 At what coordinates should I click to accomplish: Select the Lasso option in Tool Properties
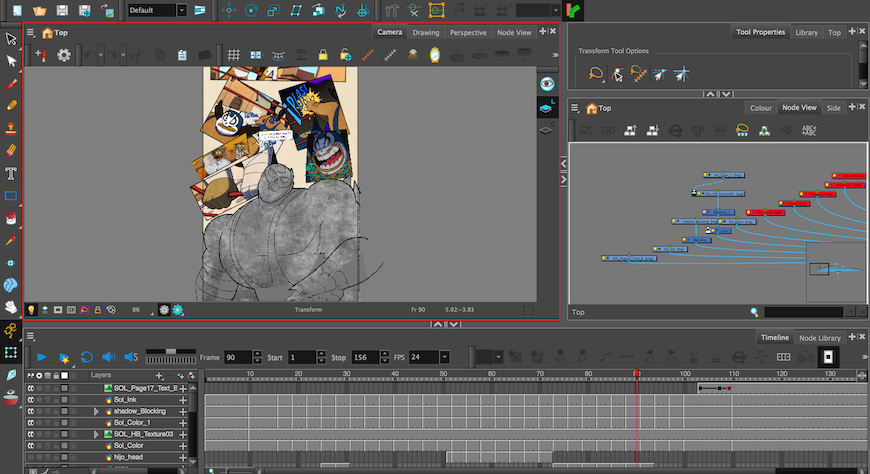click(x=595, y=73)
